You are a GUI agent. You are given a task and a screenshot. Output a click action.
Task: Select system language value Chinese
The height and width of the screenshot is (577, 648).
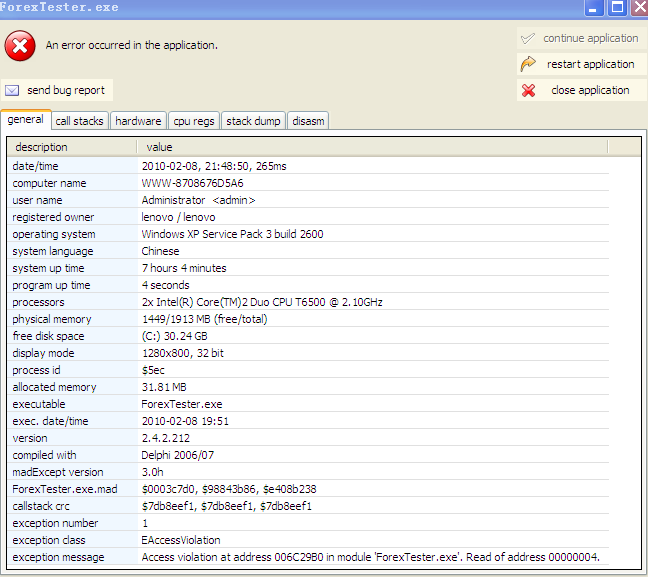[160, 251]
